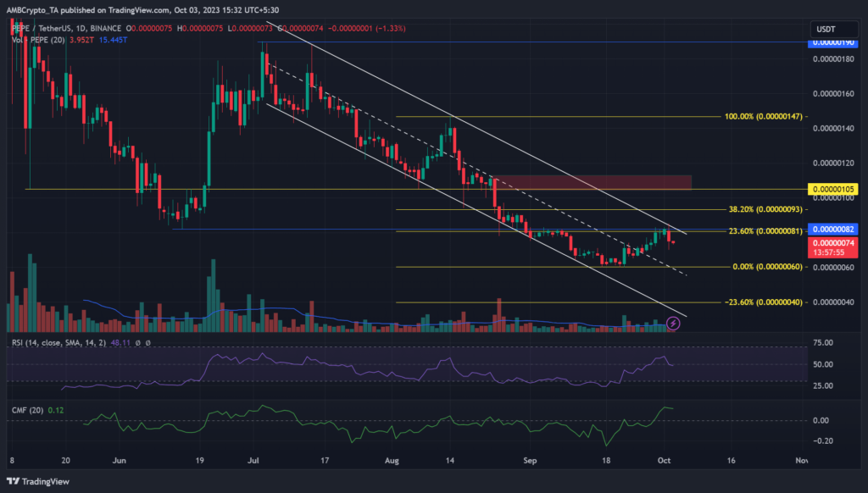The height and width of the screenshot is (493, 868).
Task: Click the purple lightning bolt event icon
Action: [x=673, y=323]
